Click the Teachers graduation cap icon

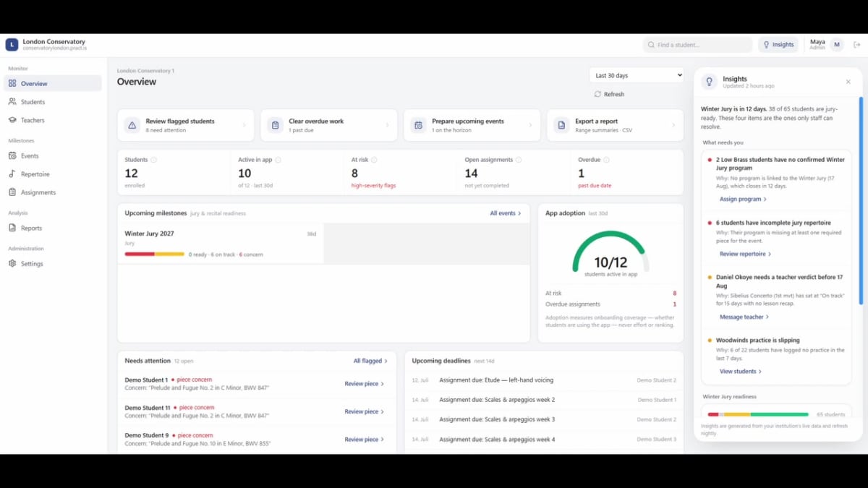coord(12,120)
